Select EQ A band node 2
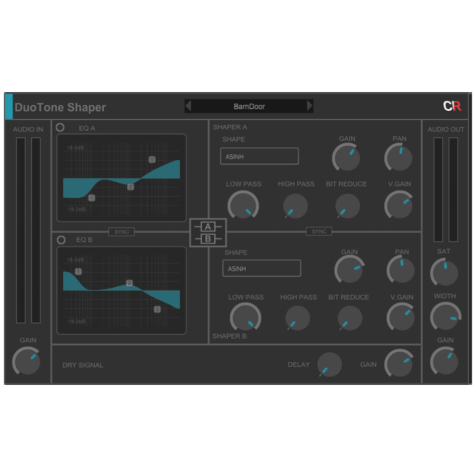476x476 pixels. (130, 186)
